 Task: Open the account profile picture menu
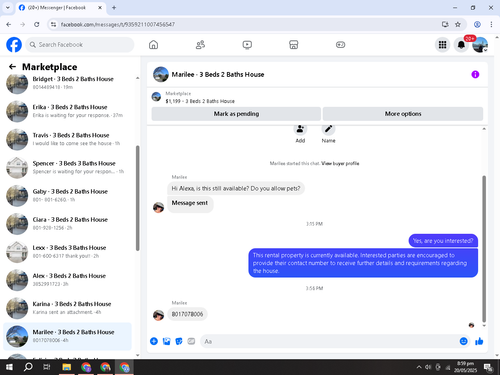point(480,45)
